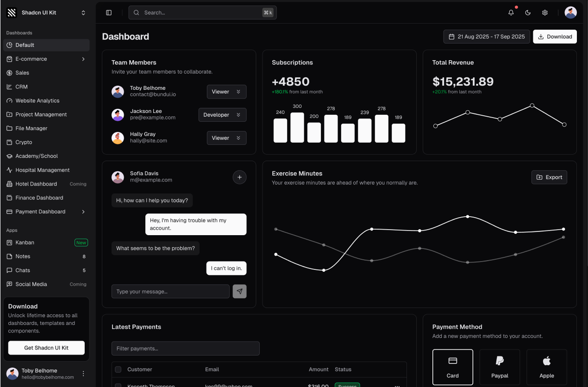The image size is (588, 387).
Task: Click the Website Analytics gauge icon
Action: point(9,100)
